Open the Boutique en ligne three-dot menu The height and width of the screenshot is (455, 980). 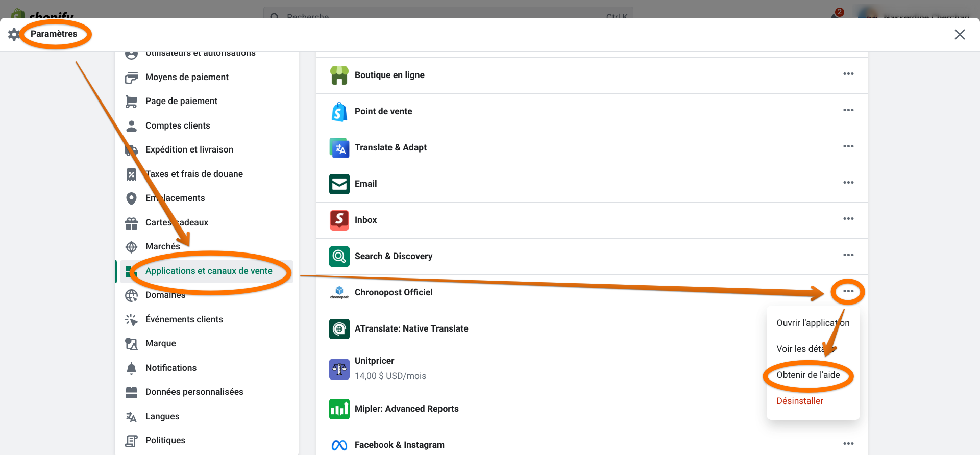(x=848, y=74)
